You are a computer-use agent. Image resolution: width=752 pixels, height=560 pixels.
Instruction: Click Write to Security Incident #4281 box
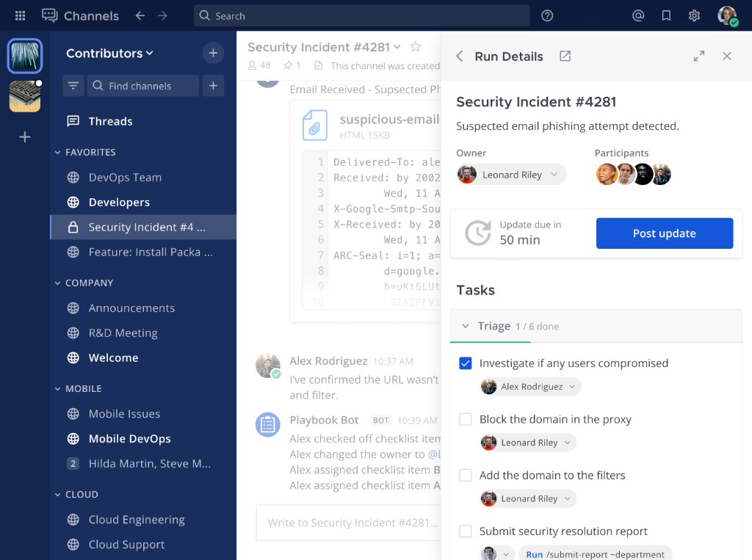(x=349, y=523)
